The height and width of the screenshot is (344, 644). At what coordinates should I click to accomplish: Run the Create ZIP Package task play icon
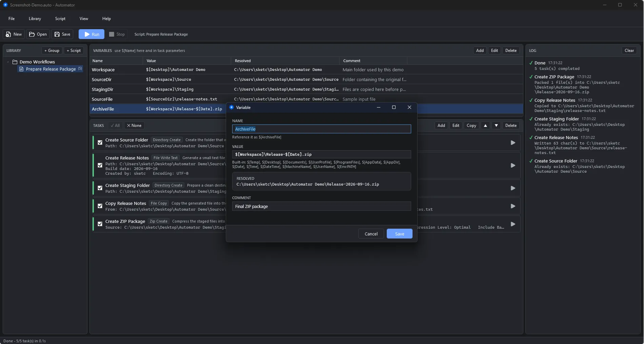pyautogui.click(x=513, y=224)
